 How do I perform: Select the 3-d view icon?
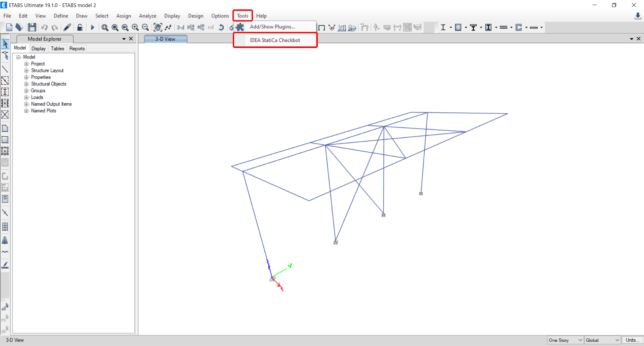pos(180,28)
